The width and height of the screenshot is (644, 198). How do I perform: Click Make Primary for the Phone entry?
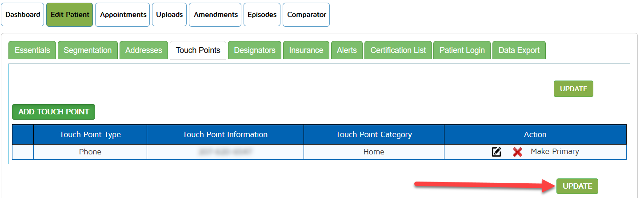click(555, 152)
